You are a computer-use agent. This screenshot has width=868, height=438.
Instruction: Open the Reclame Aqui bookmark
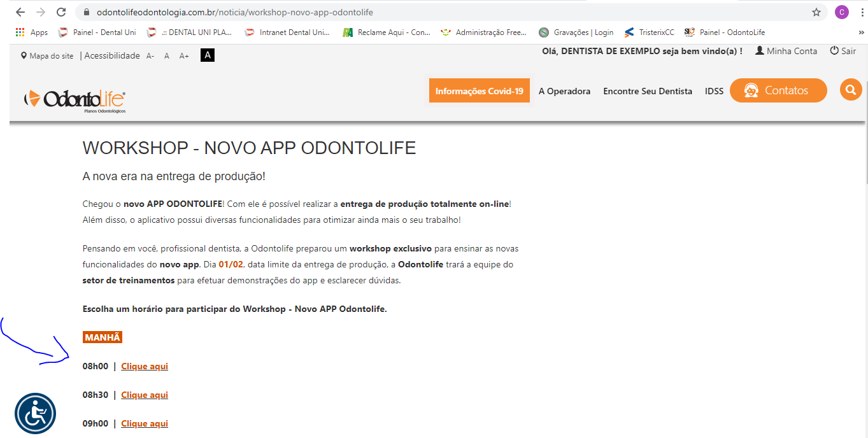coord(386,32)
